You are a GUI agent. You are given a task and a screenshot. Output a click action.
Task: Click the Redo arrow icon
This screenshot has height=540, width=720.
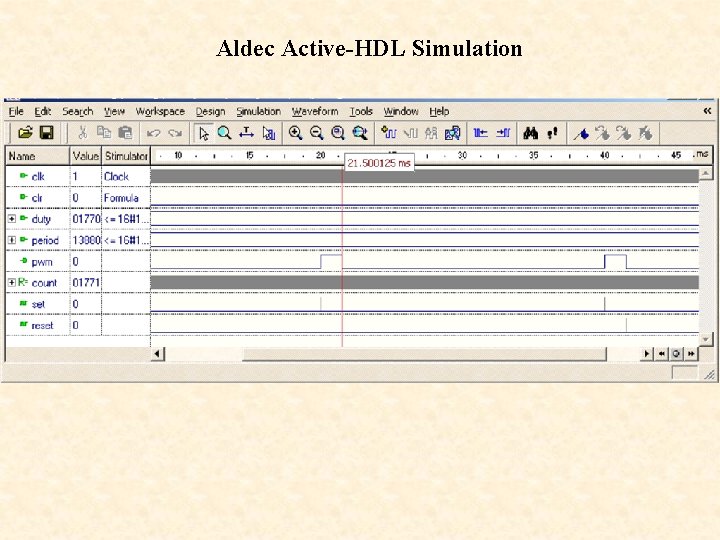pos(175,134)
